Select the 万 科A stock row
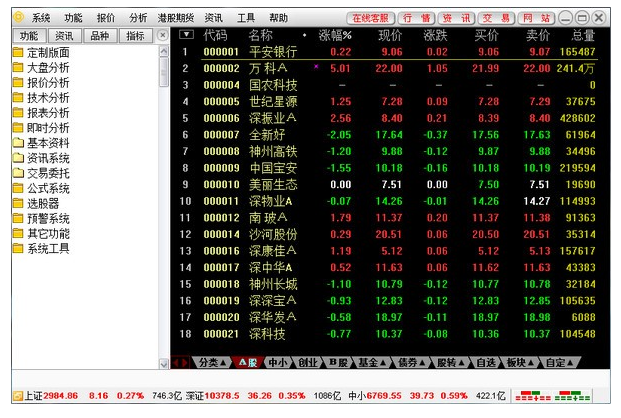The height and width of the screenshot is (418, 621). [x=386, y=68]
